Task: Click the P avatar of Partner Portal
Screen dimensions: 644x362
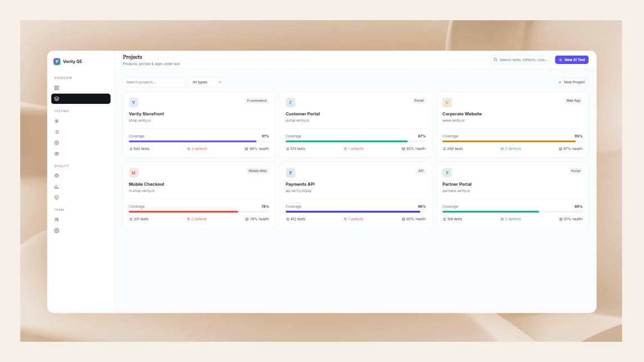Action: [447, 173]
